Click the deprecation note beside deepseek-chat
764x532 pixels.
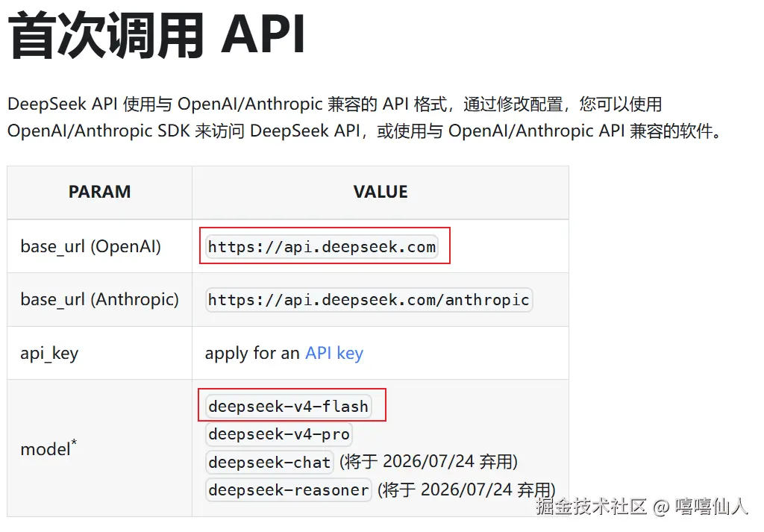[x=428, y=462]
